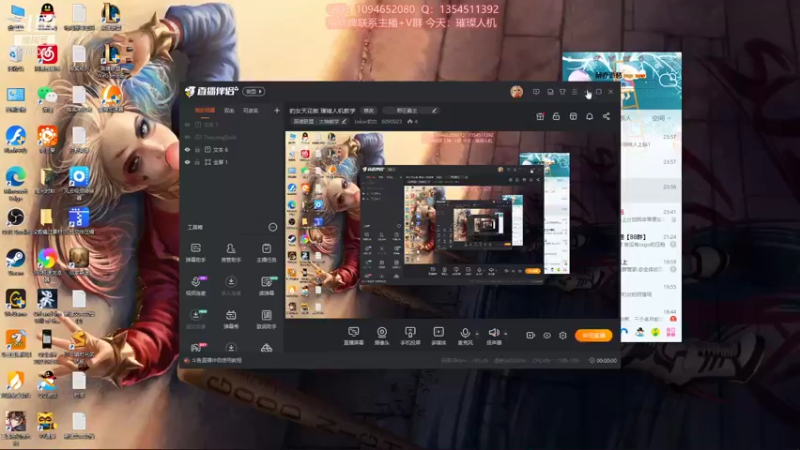The image size is (800, 450).
Task: Open the 空间 dropdown in the chat window
Action: click(x=661, y=118)
